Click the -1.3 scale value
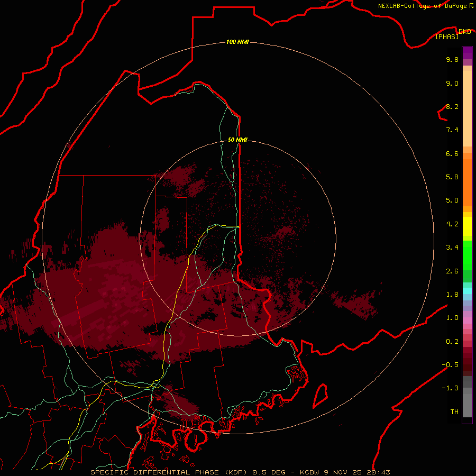This screenshot has width=476, height=476. 450,388
